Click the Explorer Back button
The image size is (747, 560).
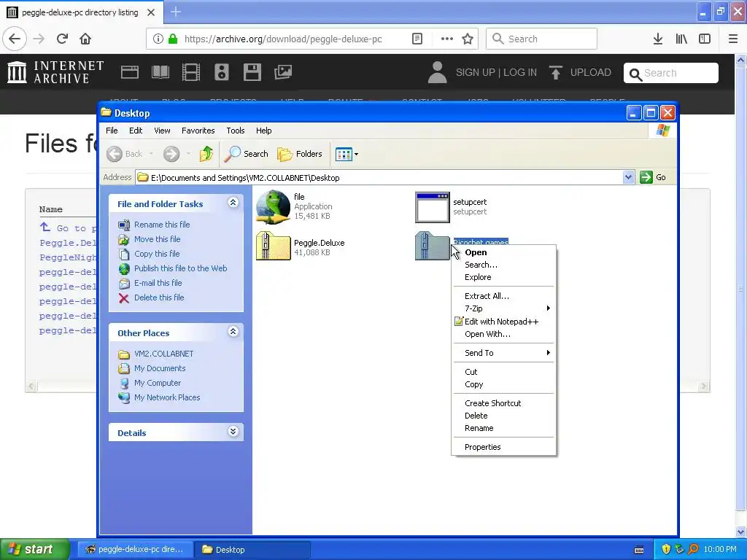pos(125,154)
